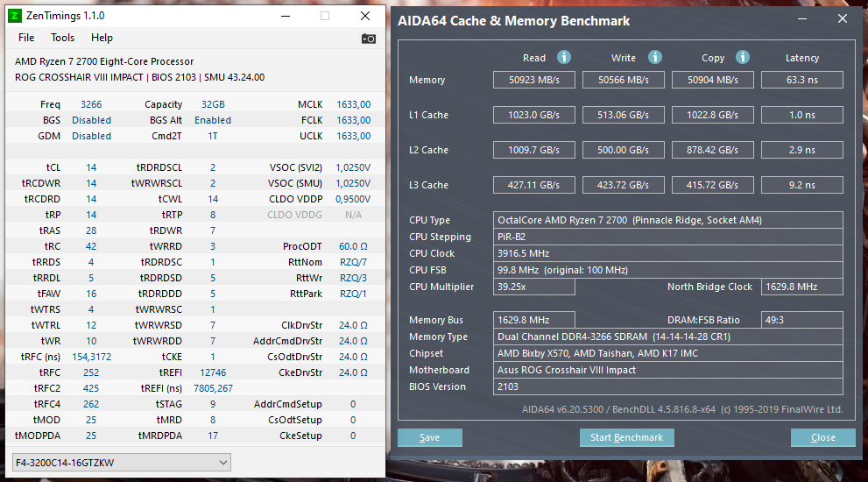The width and height of the screenshot is (868, 482).
Task: Click the AMD Ryzen 7 2700 processor text
Action: pos(104,61)
